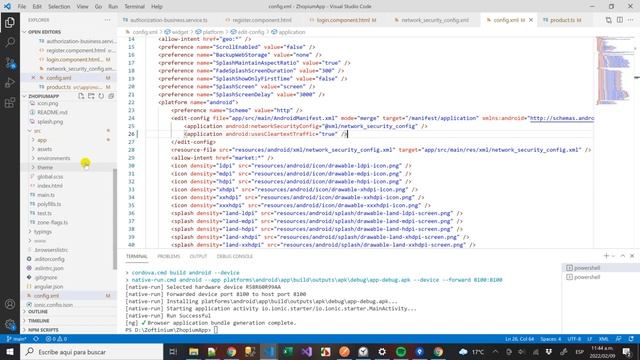Viewport: 640px width, 360px height.
Task: Open main.ts in file tree
Action: click(46, 195)
